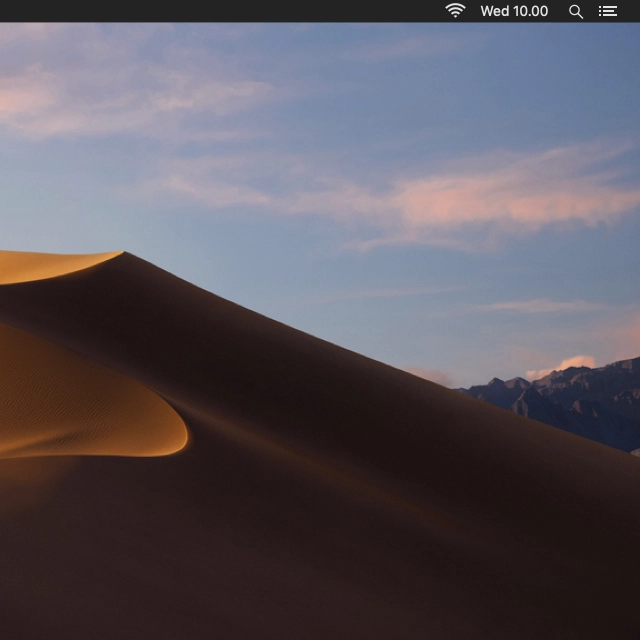Click the sky just above the dune peak

coord(124,225)
